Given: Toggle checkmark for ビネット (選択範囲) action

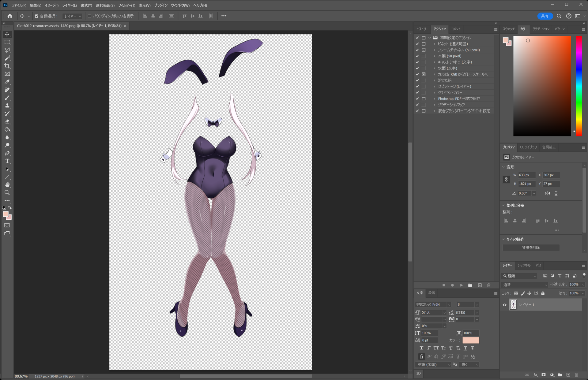Looking at the screenshot, I should coord(417,44).
